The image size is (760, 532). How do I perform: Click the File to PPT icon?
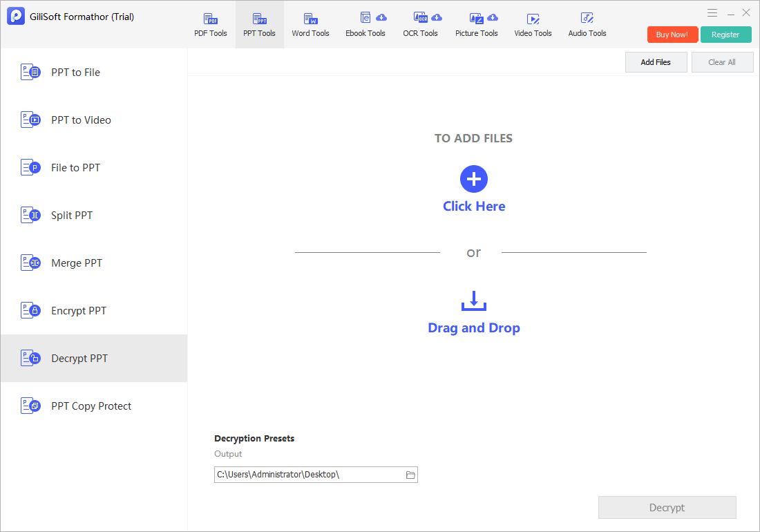click(x=30, y=168)
